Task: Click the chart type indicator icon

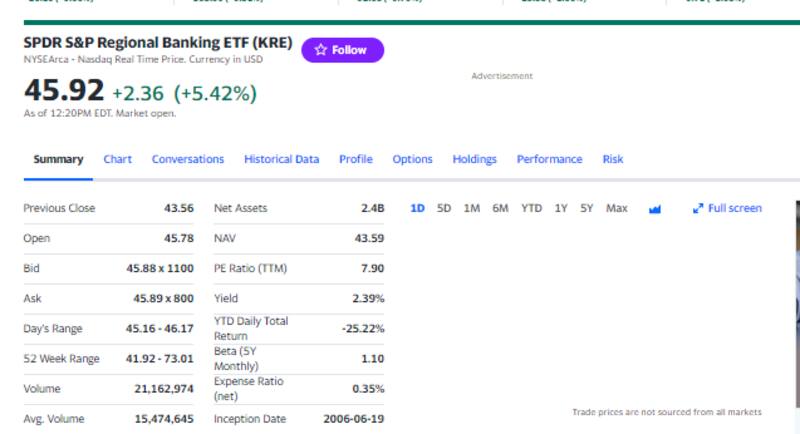Action: coord(656,209)
